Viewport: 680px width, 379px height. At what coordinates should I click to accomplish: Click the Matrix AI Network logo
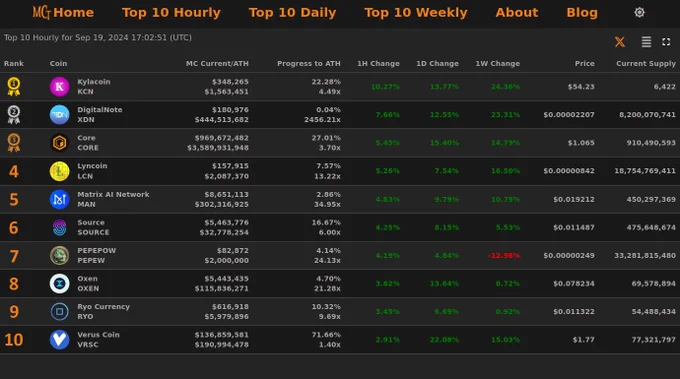click(59, 199)
